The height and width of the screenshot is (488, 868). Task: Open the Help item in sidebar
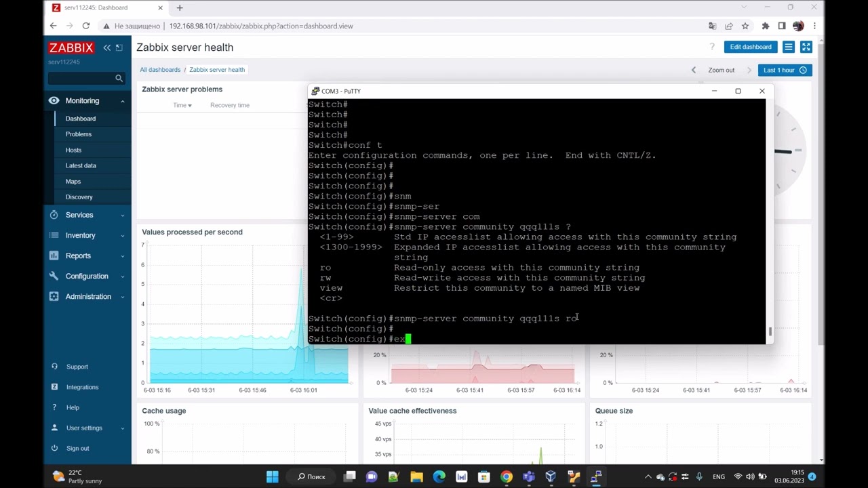[x=73, y=407]
